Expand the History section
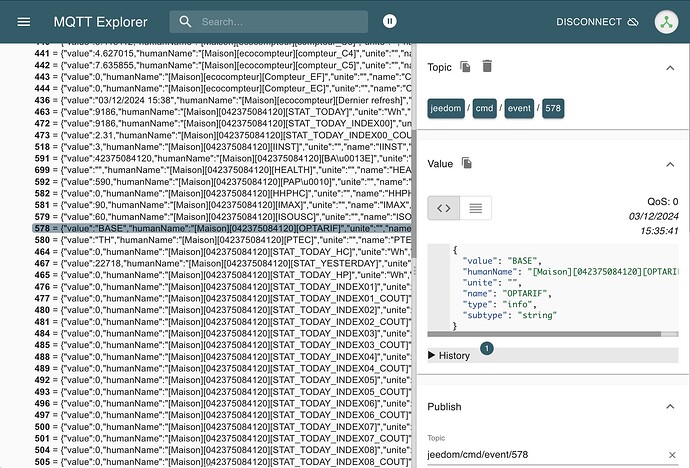 coord(448,355)
